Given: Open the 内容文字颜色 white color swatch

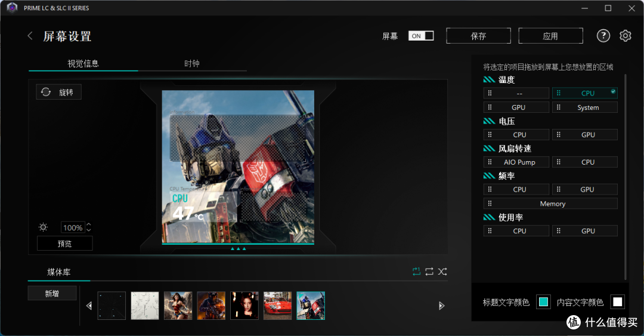Looking at the screenshot, I should (x=617, y=302).
